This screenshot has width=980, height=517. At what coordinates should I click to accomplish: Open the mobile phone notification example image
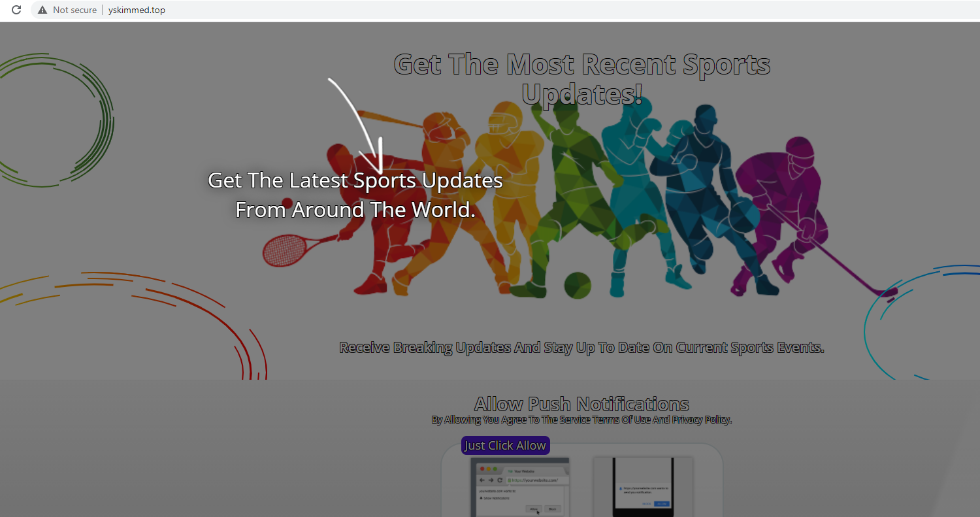643,487
